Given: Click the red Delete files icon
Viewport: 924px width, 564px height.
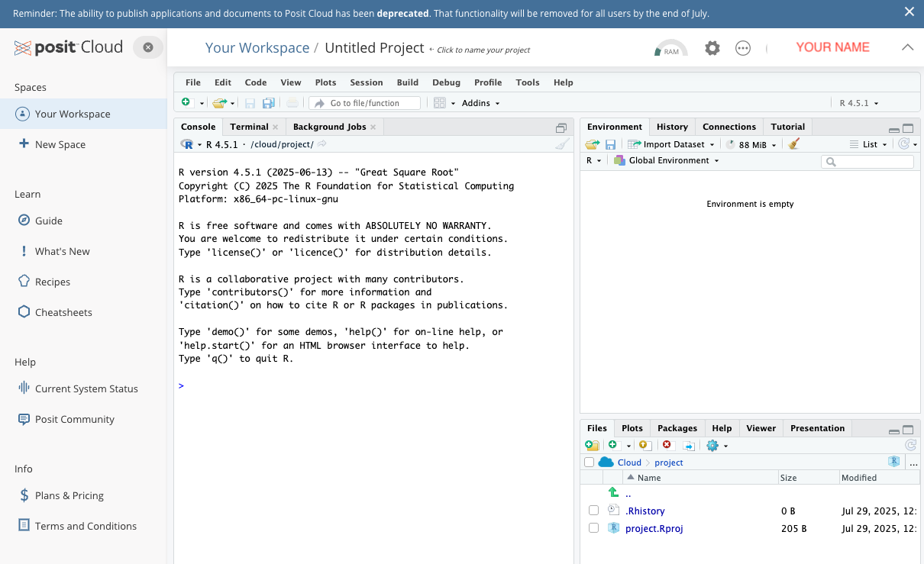Looking at the screenshot, I should [x=667, y=445].
